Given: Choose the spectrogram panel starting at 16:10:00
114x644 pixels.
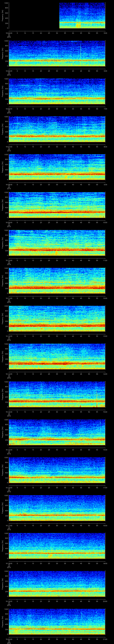Looking at the screenshot, I should click(x=57, y=243).
